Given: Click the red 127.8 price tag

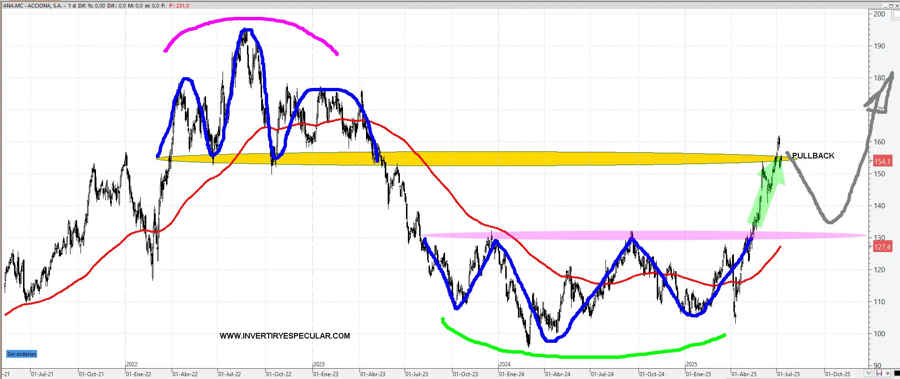Looking at the screenshot, I should [x=882, y=246].
